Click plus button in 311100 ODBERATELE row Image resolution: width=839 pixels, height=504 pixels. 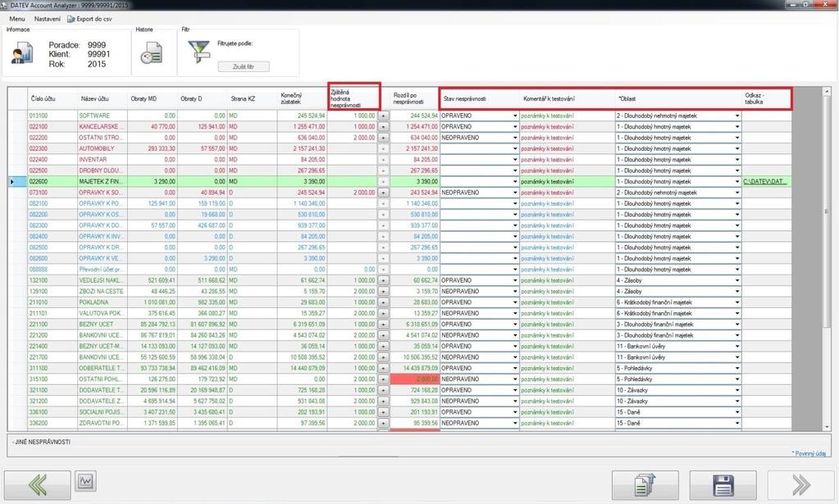383,368
